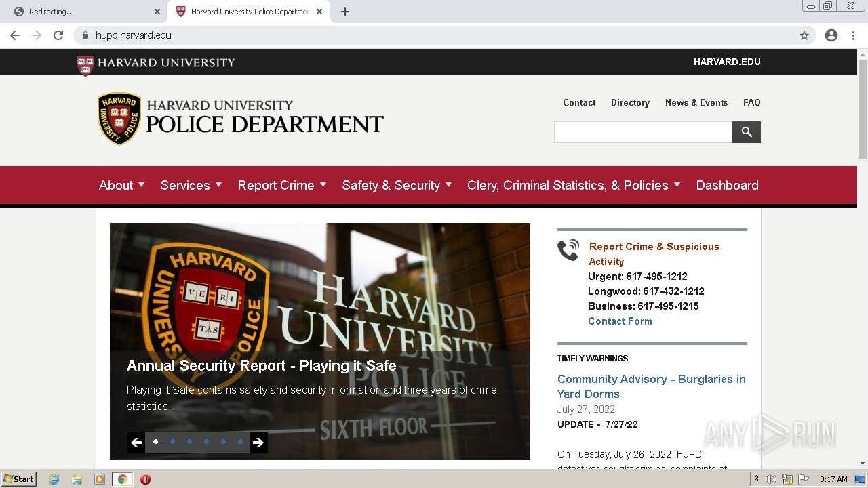Click the scrollbar down arrow

pyautogui.click(x=863, y=463)
